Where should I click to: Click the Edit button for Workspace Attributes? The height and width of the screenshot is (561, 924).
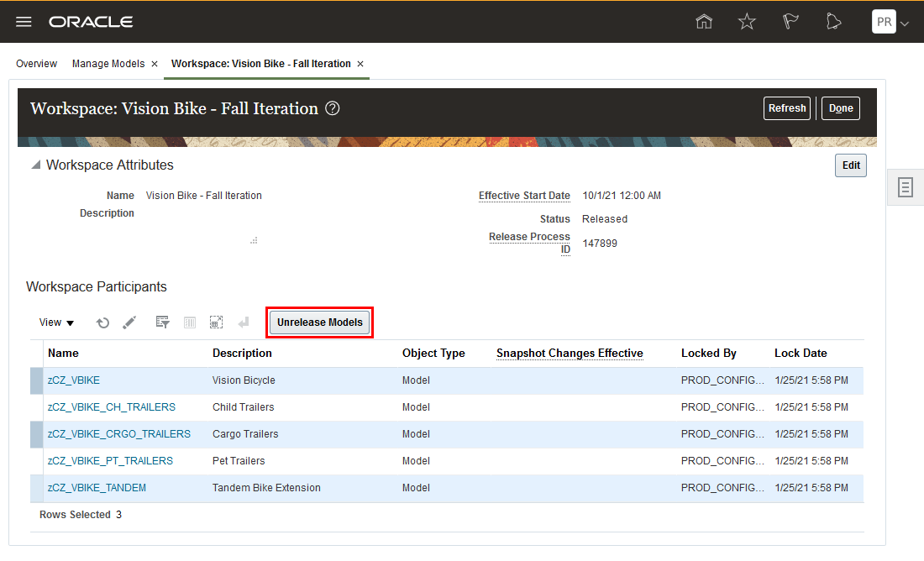pos(850,165)
